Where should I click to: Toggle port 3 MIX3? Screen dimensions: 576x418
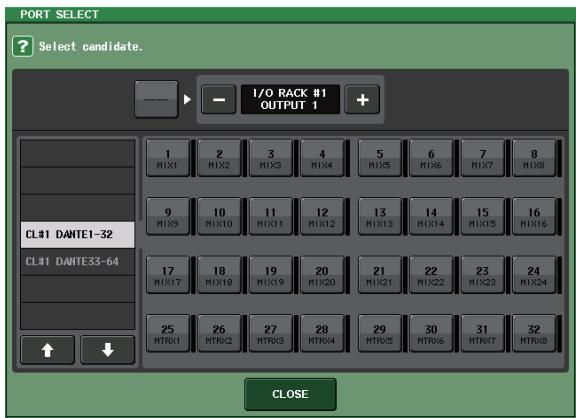tap(271, 158)
